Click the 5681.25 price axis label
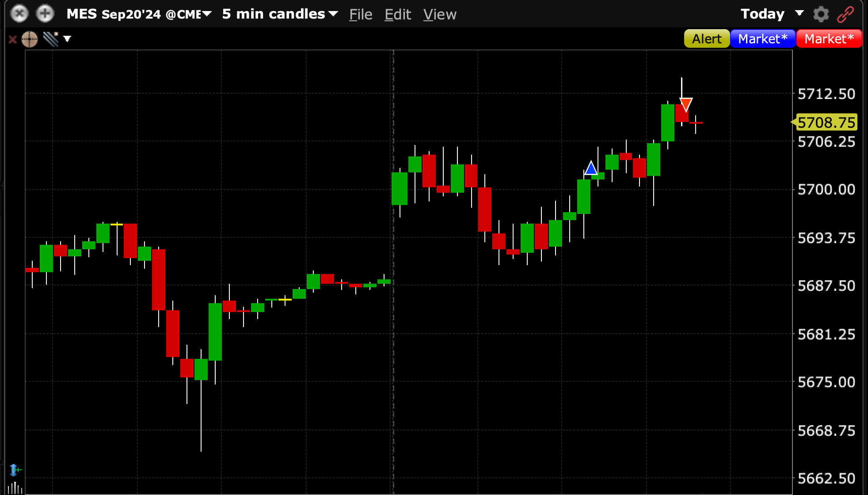The width and height of the screenshot is (868, 495). click(826, 334)
